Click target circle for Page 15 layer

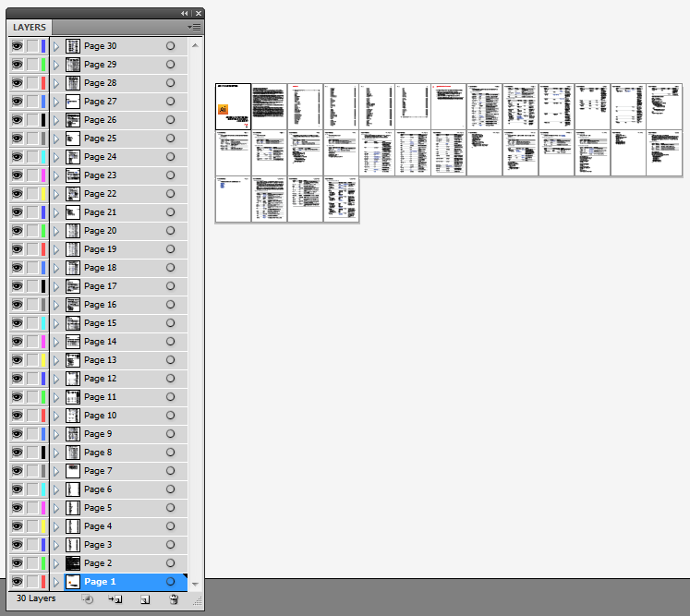point(170,323)
